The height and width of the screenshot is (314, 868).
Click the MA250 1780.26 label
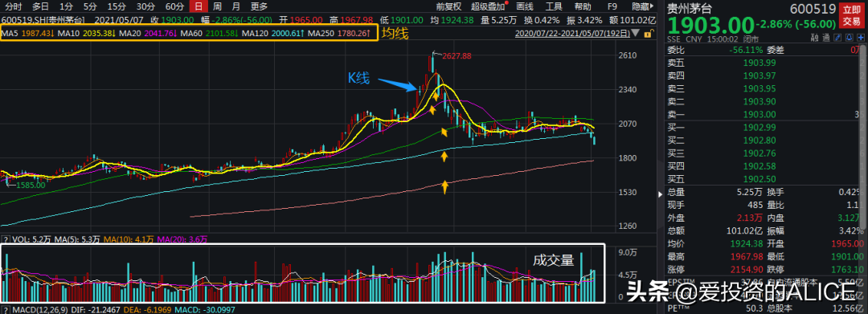point(339,34)
